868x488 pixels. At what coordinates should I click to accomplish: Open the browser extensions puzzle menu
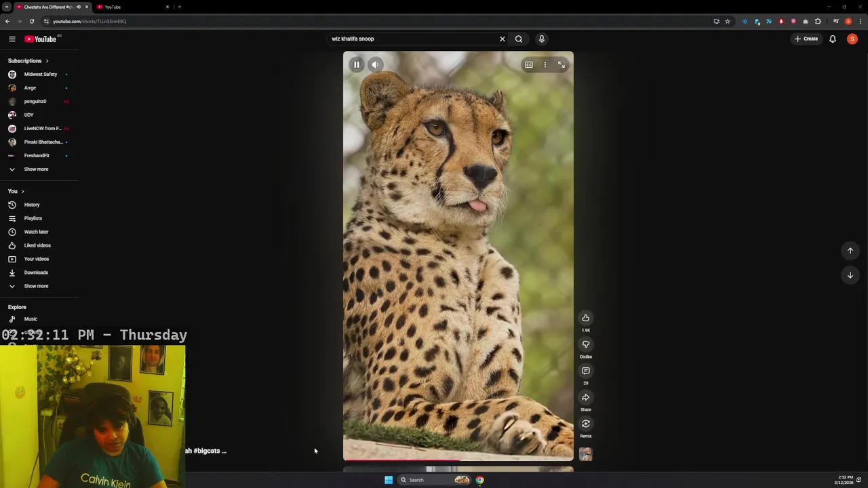[x=818, y=21]
